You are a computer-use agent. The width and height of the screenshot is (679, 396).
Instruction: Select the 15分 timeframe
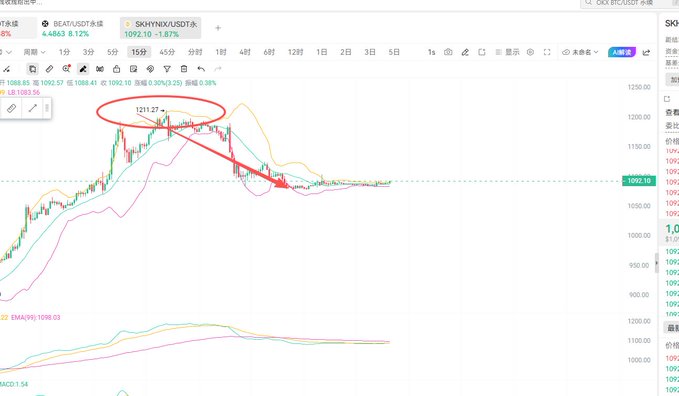[x=139, y=52]
